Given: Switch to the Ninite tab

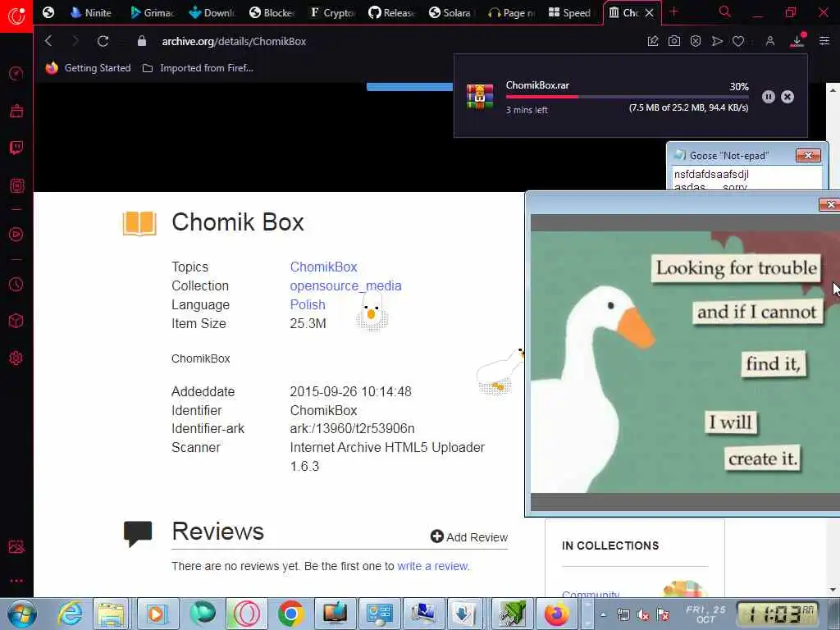Looking at the screenshot, I should point(91,12).
